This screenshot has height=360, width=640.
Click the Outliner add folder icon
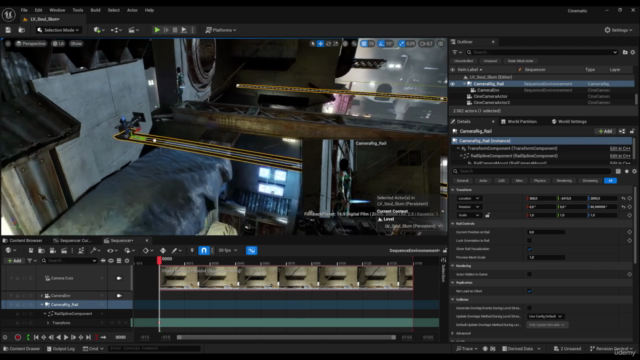click(x=625, y=52)
